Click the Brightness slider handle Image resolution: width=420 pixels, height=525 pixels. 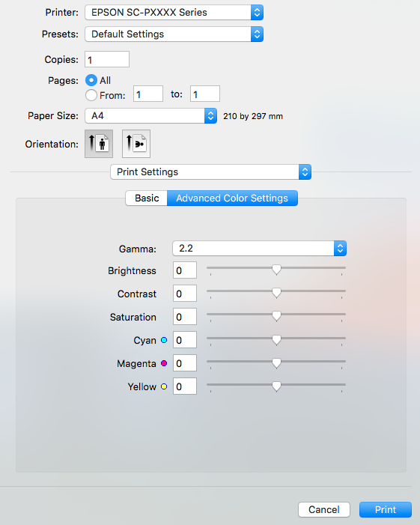276,270
